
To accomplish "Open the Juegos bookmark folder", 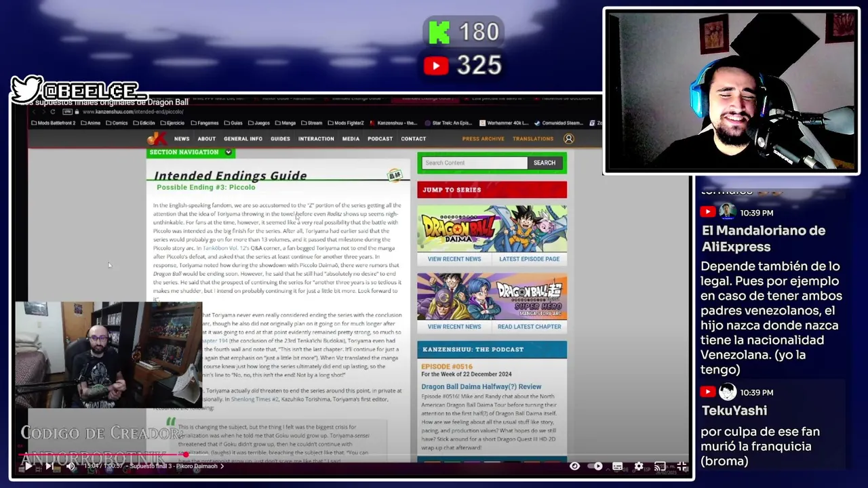I will click(x=259, y=123).
